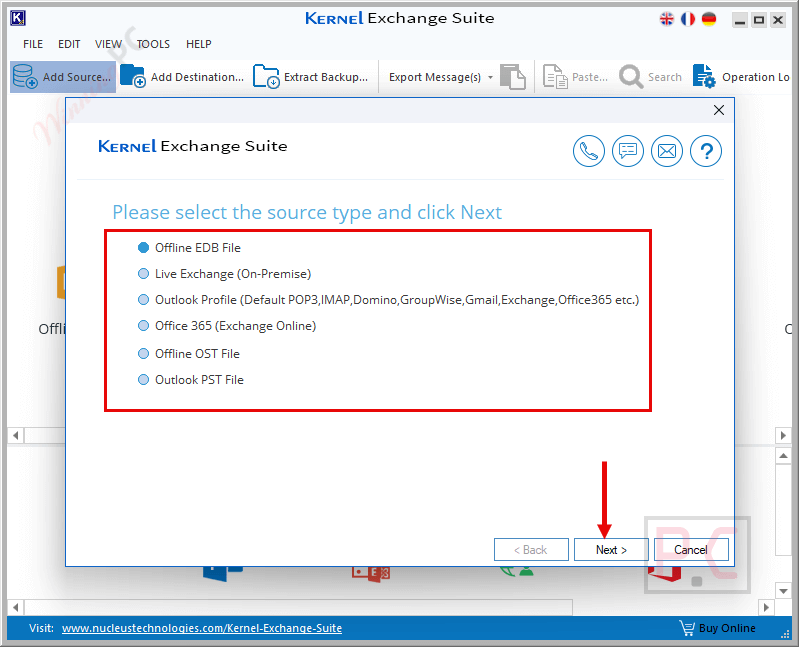Click the Cancel button
Viewport: 799px width, 647px height.
pyautogui.click(x=691, y=550)
